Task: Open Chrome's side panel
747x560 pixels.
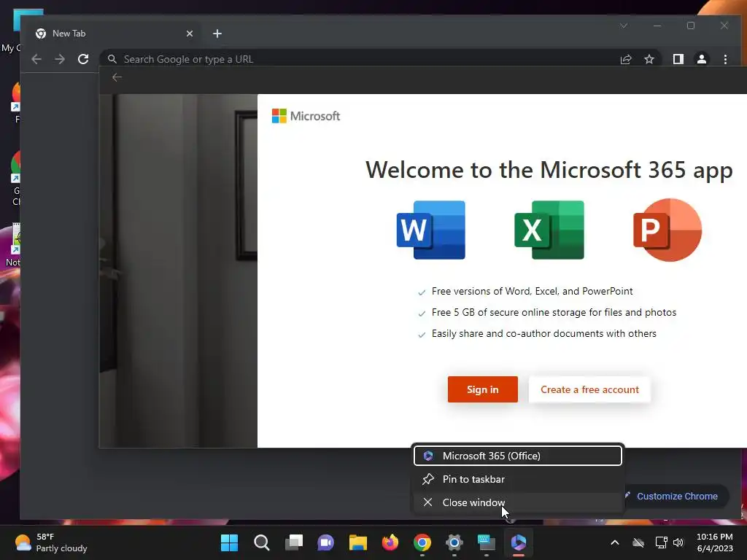Action: coord(678,59)
